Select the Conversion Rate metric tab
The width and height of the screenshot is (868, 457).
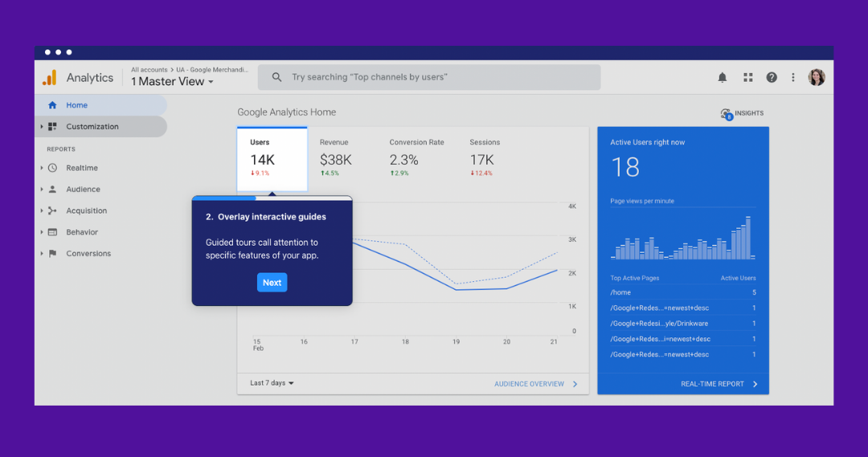[416, 159]
